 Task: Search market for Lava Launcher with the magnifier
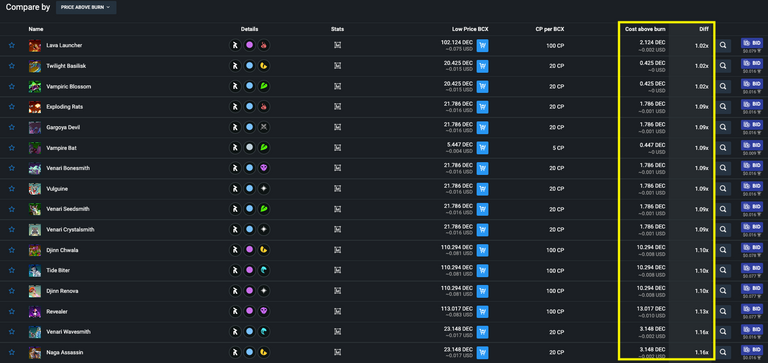[x=723, y=46]
